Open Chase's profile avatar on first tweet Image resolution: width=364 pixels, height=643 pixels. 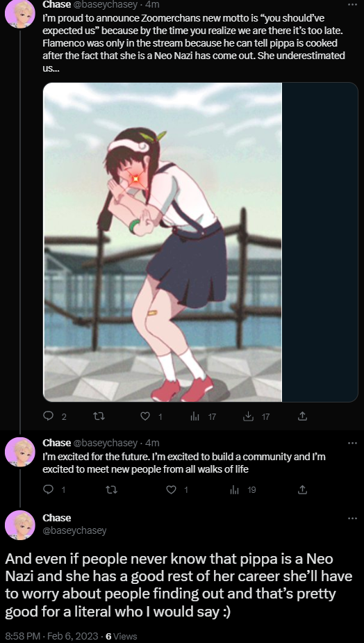19,13
